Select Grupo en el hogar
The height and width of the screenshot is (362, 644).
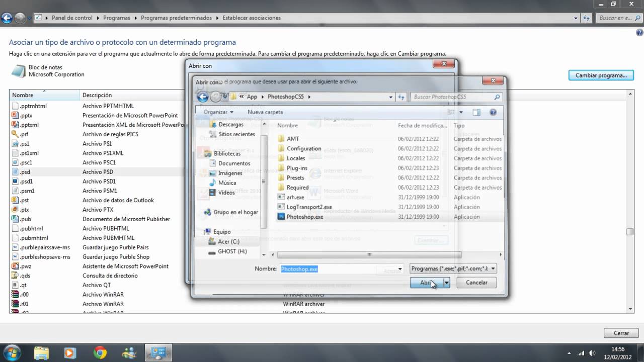235,212
